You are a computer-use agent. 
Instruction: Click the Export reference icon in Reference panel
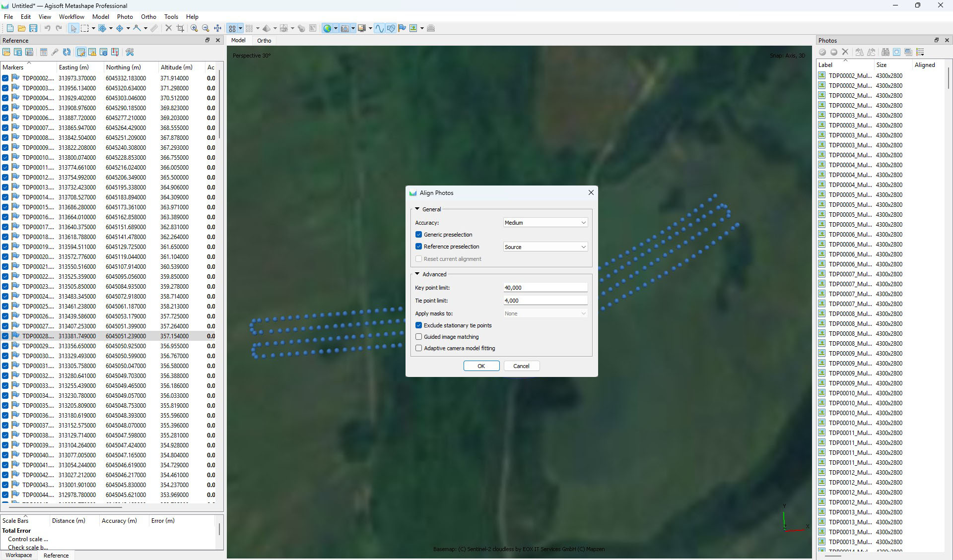click(18, 52)
